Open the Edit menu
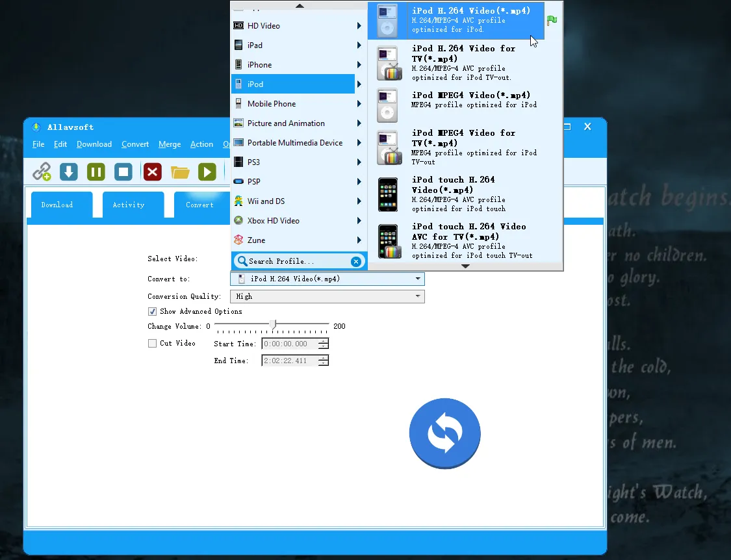Screen dimensions: 731x560 pos(60,144)
